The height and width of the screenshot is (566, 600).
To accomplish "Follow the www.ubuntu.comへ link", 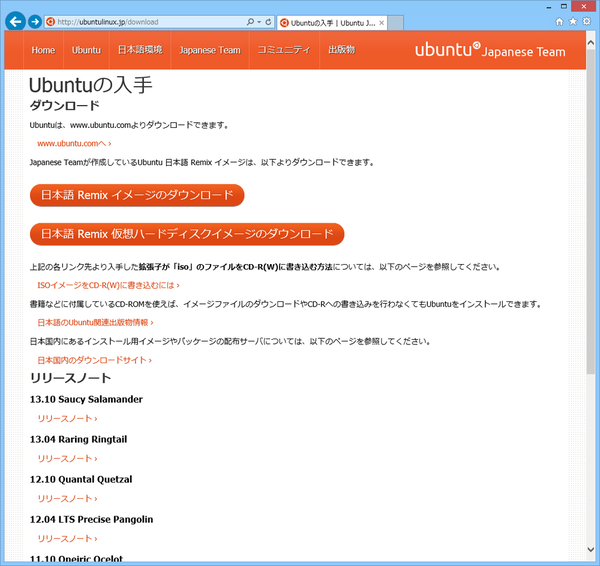I will (74, 144).
